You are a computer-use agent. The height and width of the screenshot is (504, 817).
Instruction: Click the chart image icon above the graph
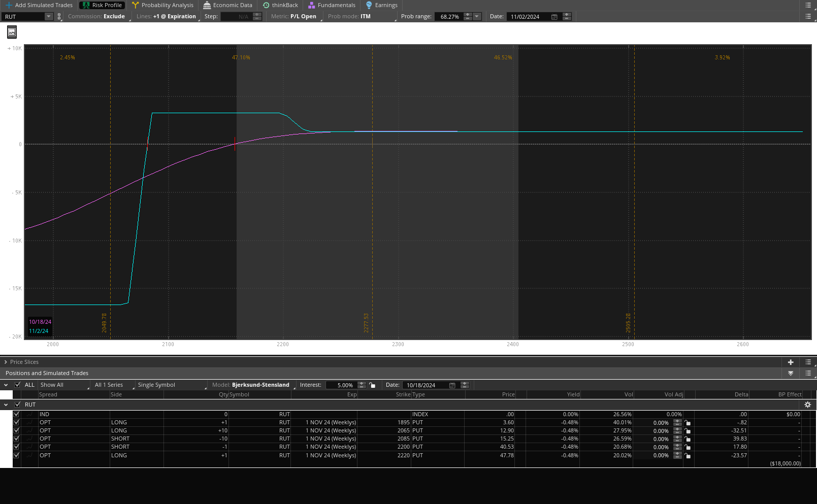coord(12,32)
